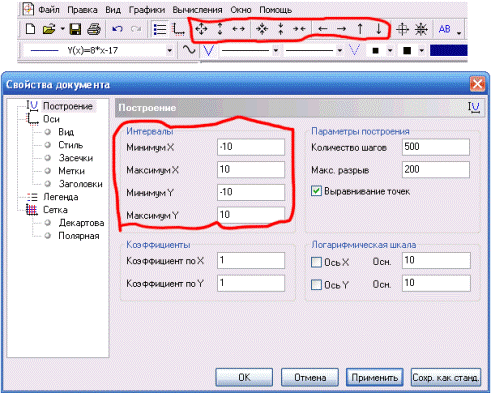Open the large point marker dropdown

(422, 51)
